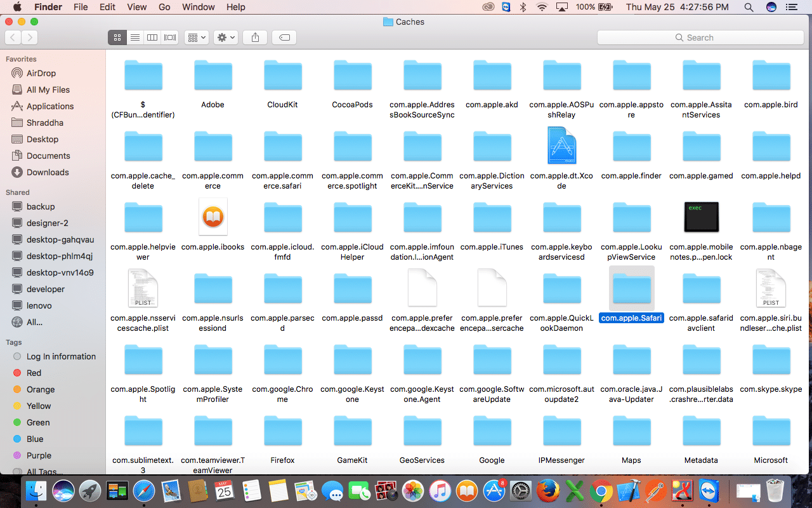Open Downloads from the sidebar
Viewport: 812px width, 508px height.
coord(48,172)
